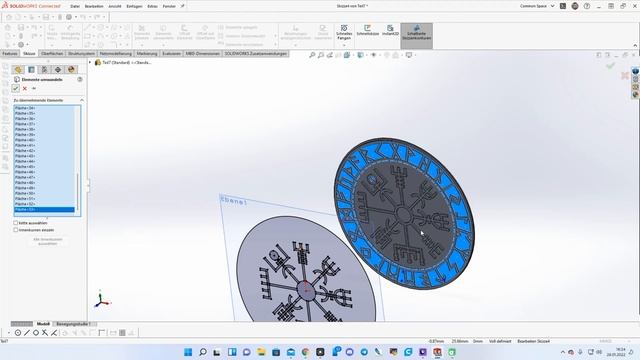The image size is (640, 360).
Task: Click Schnellskizze tool in ribbon
Action: [x=368, y=30]
